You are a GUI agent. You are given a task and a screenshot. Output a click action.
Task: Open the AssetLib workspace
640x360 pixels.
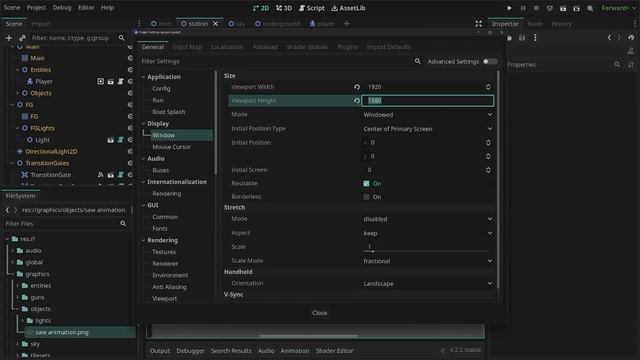(x=349, y=8)
